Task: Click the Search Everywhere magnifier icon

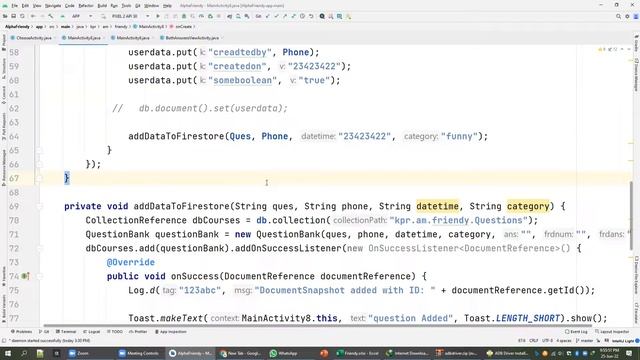Action: pos(618,16)
